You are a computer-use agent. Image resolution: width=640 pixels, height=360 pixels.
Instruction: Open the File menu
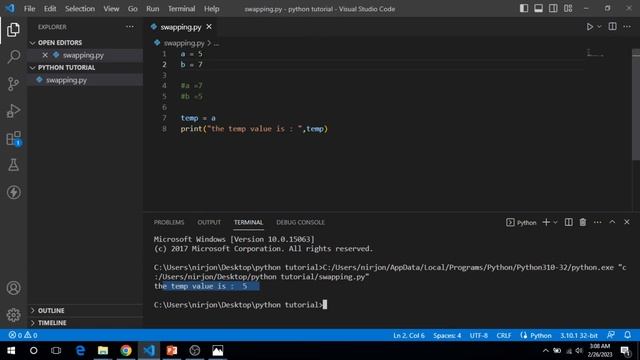pos(29,9)
